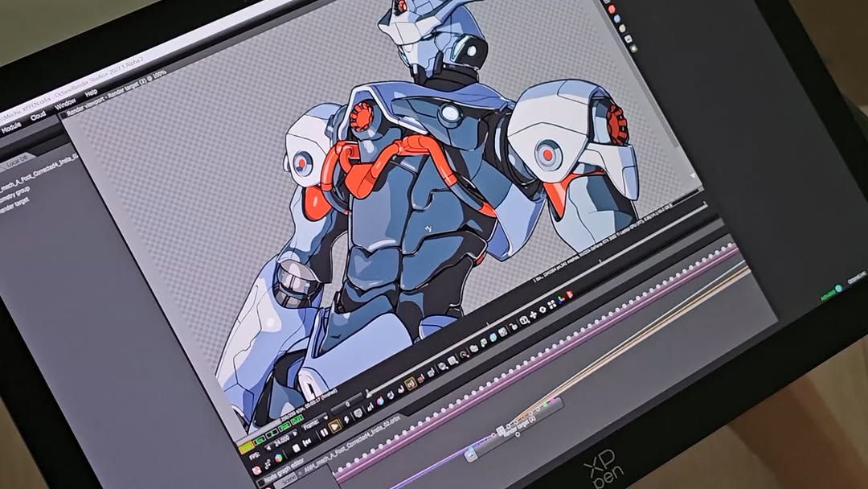Open the Module menu
The height and width of the screenshot is (489, 868).
point(11,127)
